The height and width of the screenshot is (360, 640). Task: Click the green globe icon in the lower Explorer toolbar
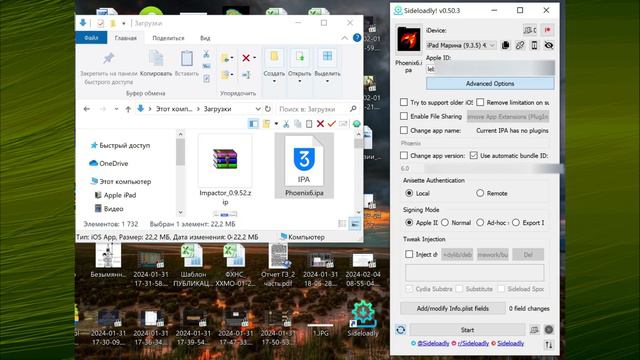click(x=356, y=124)
